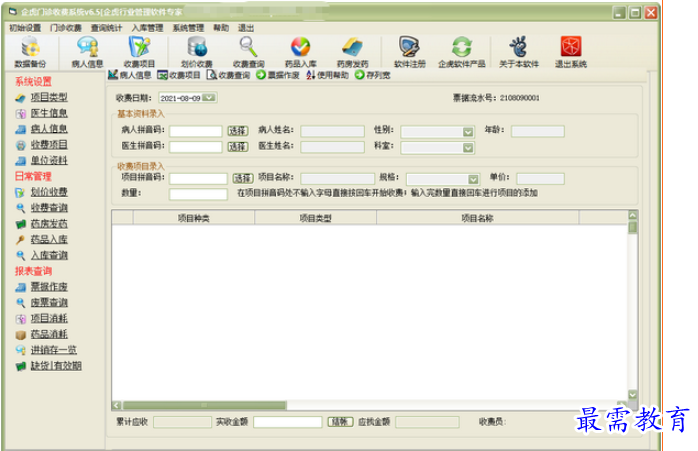
Task: Open 软件注册 toolbar icon
Action: tap(410, 52)
